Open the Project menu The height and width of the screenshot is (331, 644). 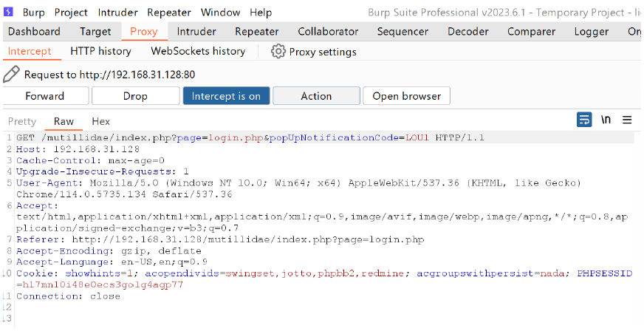click(x=71, y=13)
